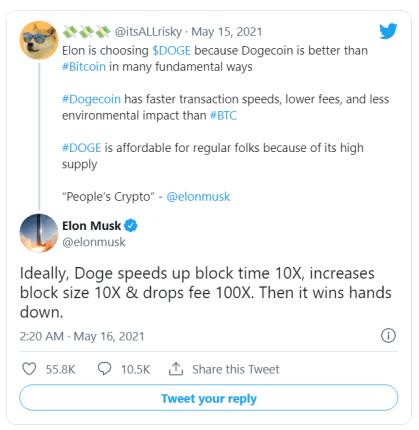Click the May 15, 2021 date link

coord(227,32)
